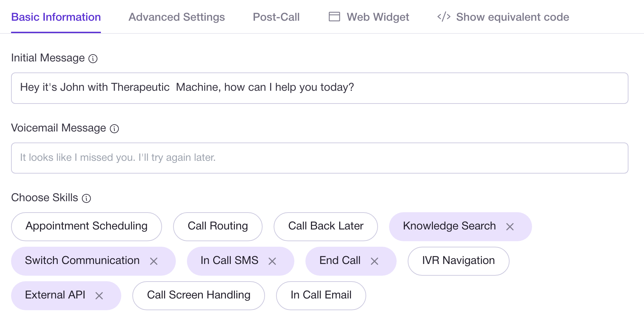The height and width of the screenshot is (314, 644).
Task: Enable the In Call Email skill
Action: coord(321,295)
